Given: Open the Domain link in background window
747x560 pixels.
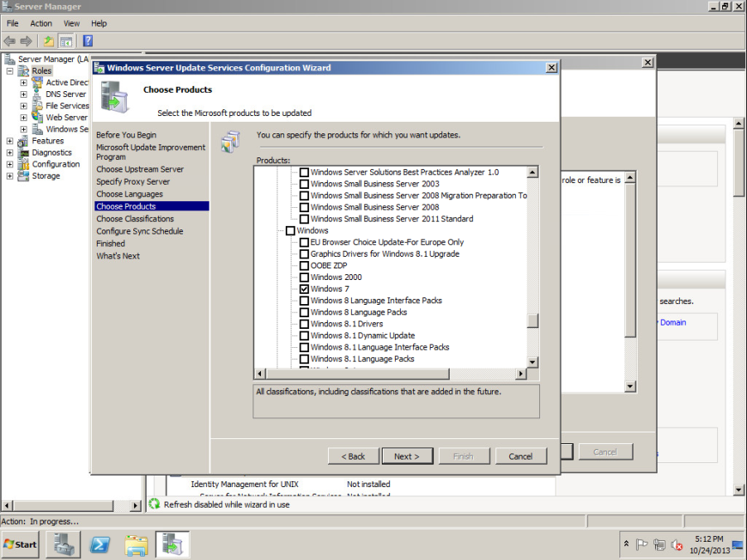Looking at the screenshot, I should click(x=672, y=322).
